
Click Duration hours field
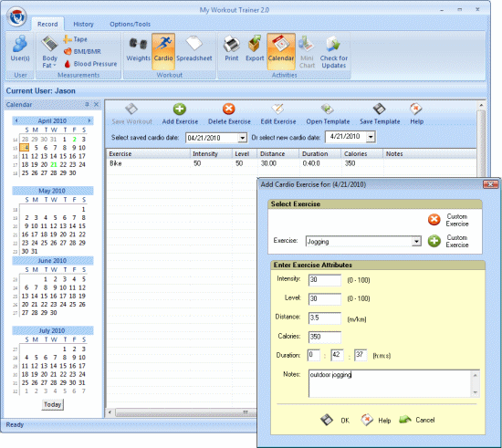(314, 355)
